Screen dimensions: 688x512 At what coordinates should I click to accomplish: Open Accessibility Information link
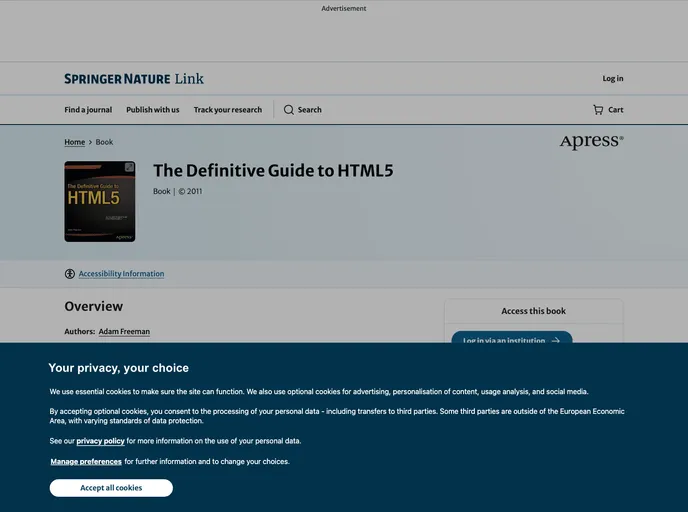point(122,274)
